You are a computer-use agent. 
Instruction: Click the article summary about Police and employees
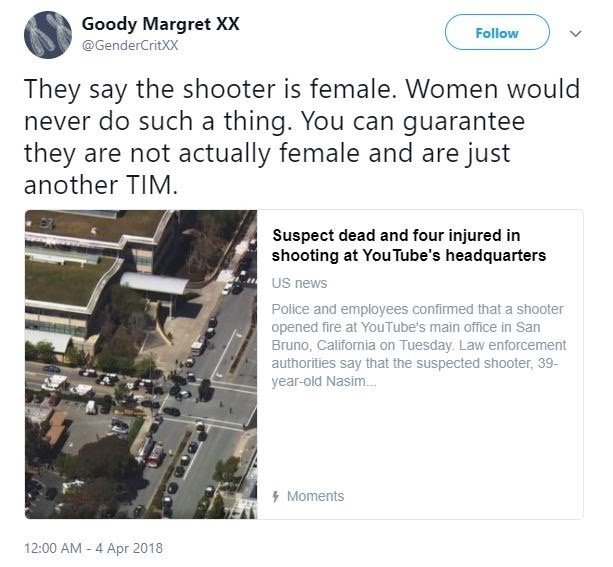(x=419, y=345)
